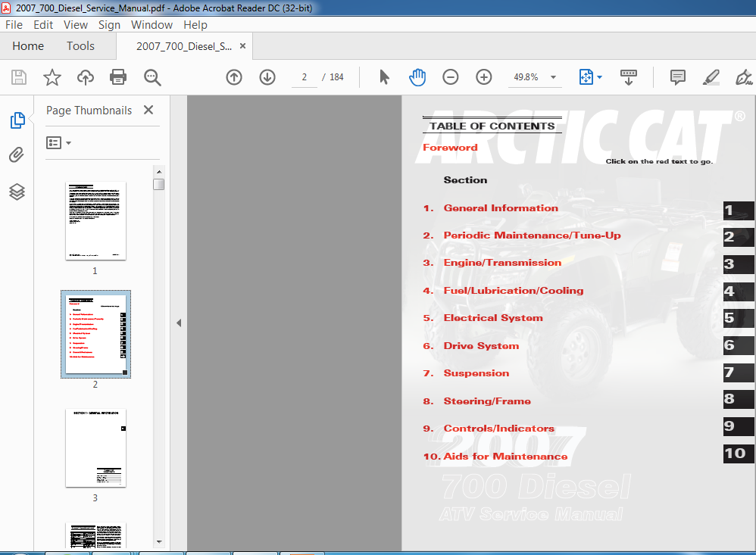Click the black section tab numbered 1
The image size is (756, 555).
tap(738, 210)
